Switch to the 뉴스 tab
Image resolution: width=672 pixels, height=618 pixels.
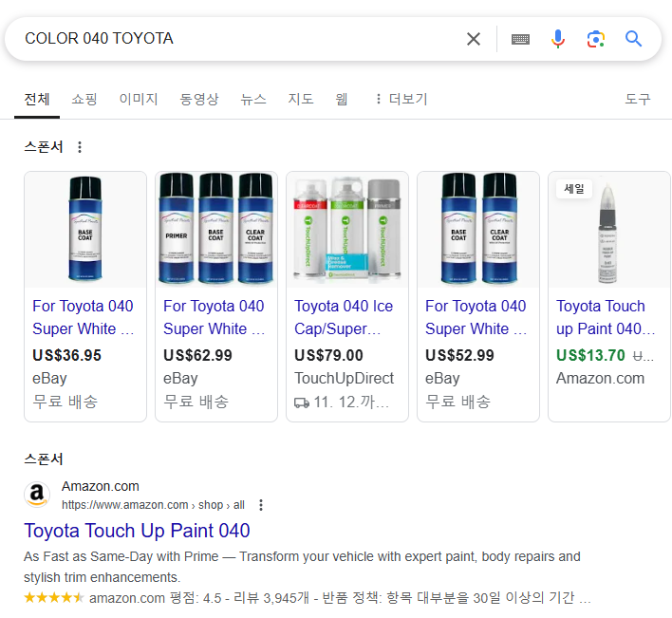(x=253, y=100)
